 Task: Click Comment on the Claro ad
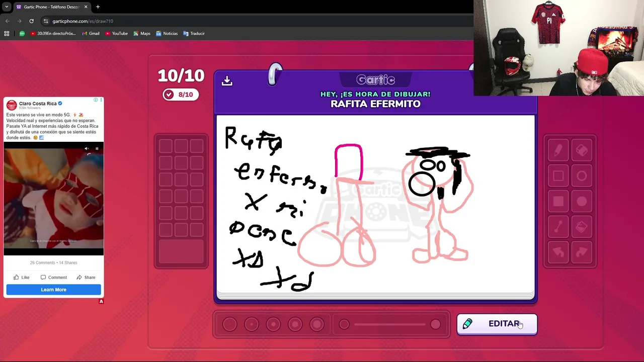(53, 278)
